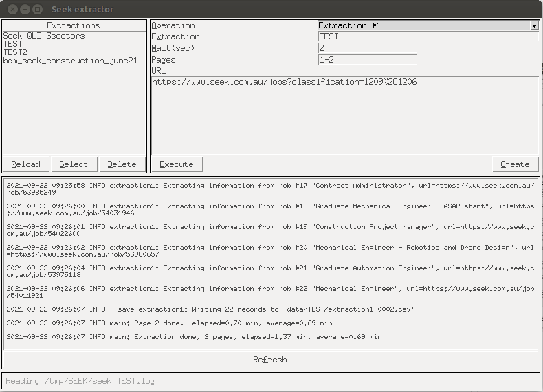Click log line for job #20 Robotics and Drone Design
This screenshot has width=543, height=392.
point(270,250)
